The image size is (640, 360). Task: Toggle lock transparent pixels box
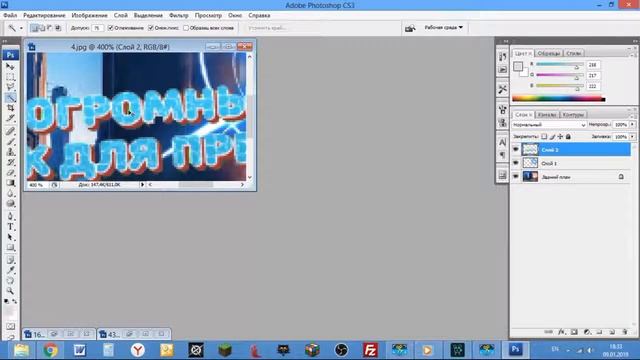click(544, 136)
